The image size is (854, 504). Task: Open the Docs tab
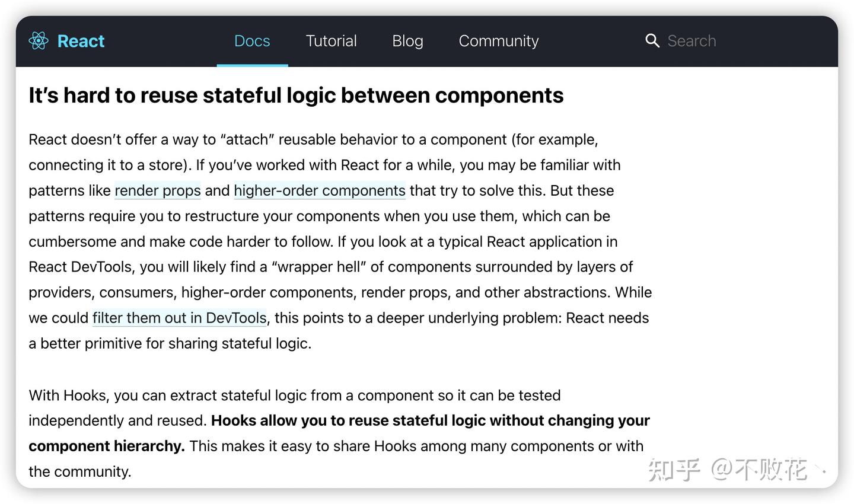[252, 41]
